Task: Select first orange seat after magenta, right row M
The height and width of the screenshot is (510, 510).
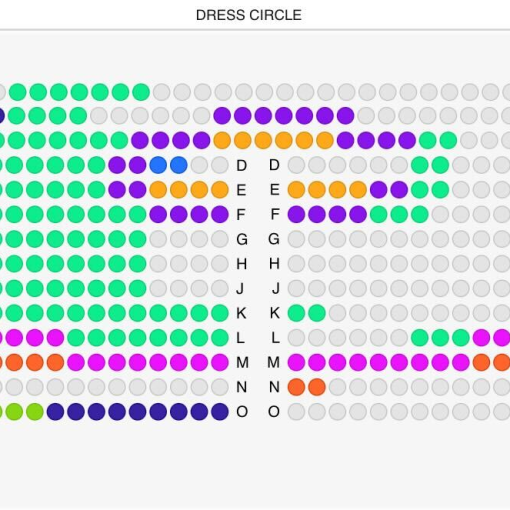Action: coord(481,362)
